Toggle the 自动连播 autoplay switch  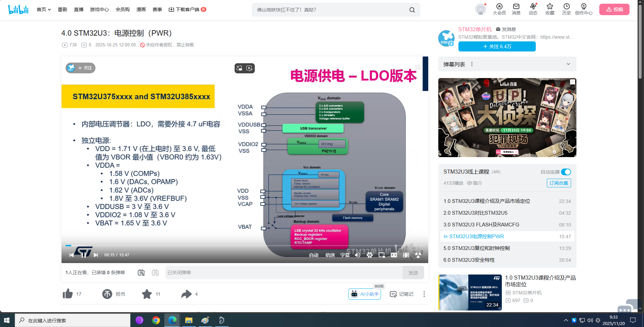pyautogui.click(x=566, y=172)
